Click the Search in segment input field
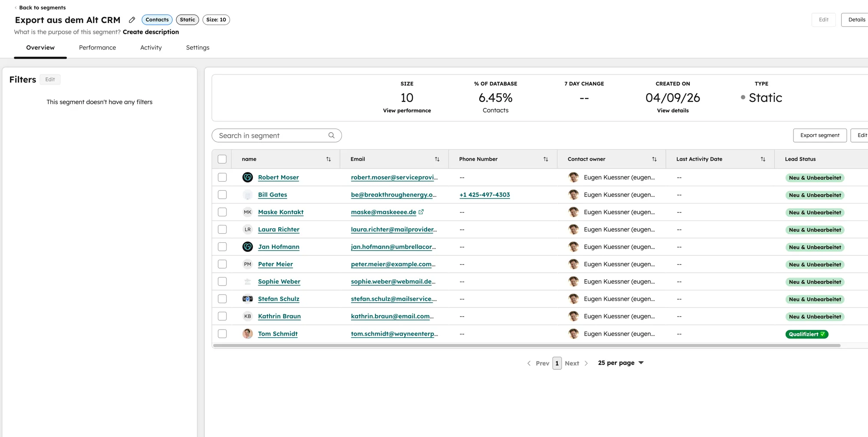The width and height of the screenshot is (868, 437). (x=269, y=135)
